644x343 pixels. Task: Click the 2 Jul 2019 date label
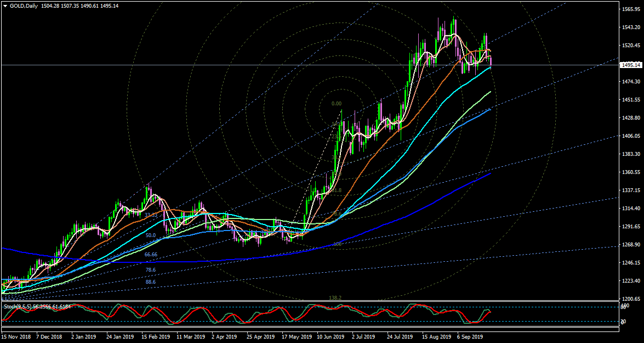coord(364,337)
